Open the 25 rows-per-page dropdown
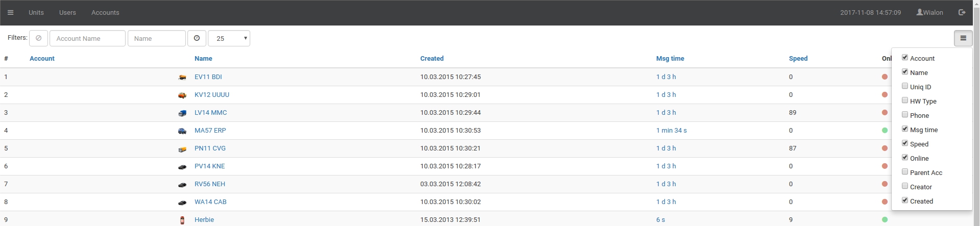Image resolution: width=980 pixels, height=226 pixels. tap(229, 38)
